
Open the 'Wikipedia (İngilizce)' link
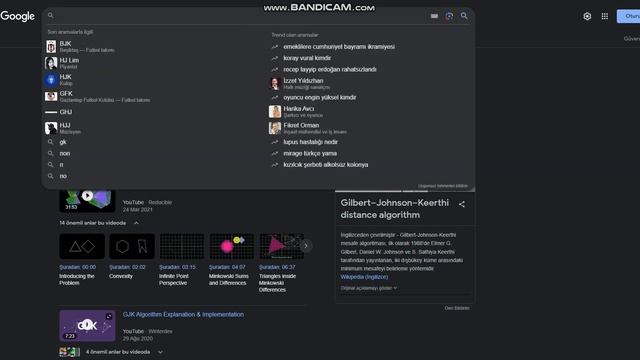click(364, 277)
